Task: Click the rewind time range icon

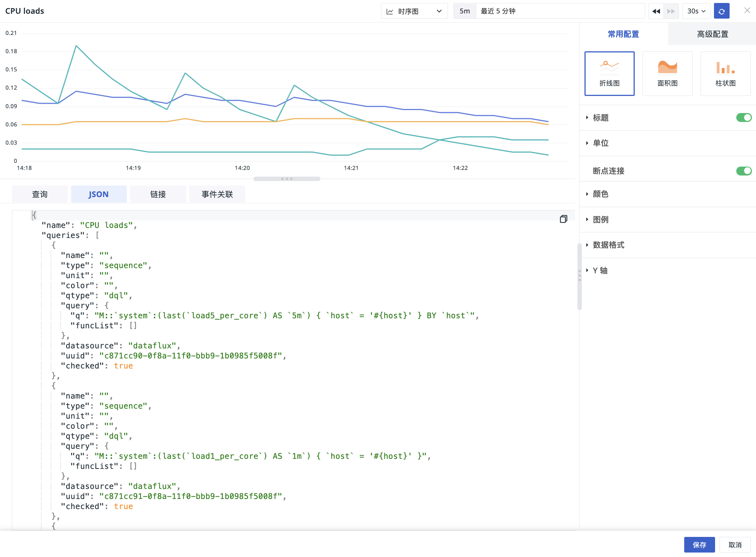Action: point(656,11)
